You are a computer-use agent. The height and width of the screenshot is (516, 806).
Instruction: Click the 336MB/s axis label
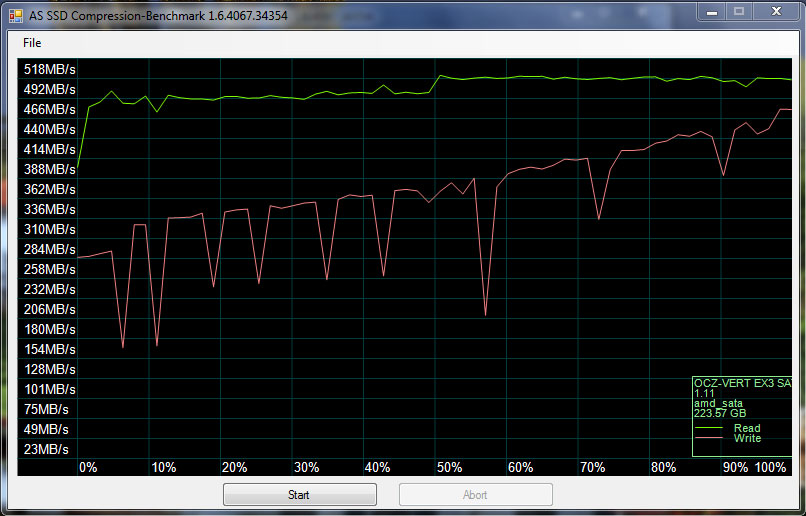coord(50,210)
